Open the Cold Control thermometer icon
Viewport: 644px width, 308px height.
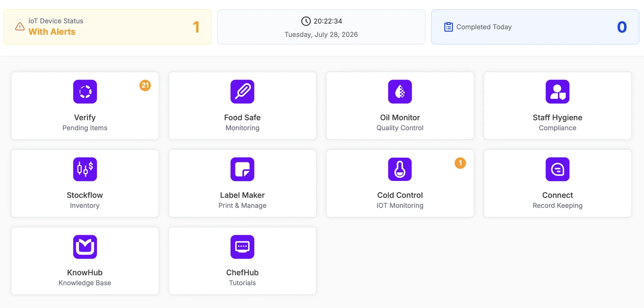coord(400,169)
